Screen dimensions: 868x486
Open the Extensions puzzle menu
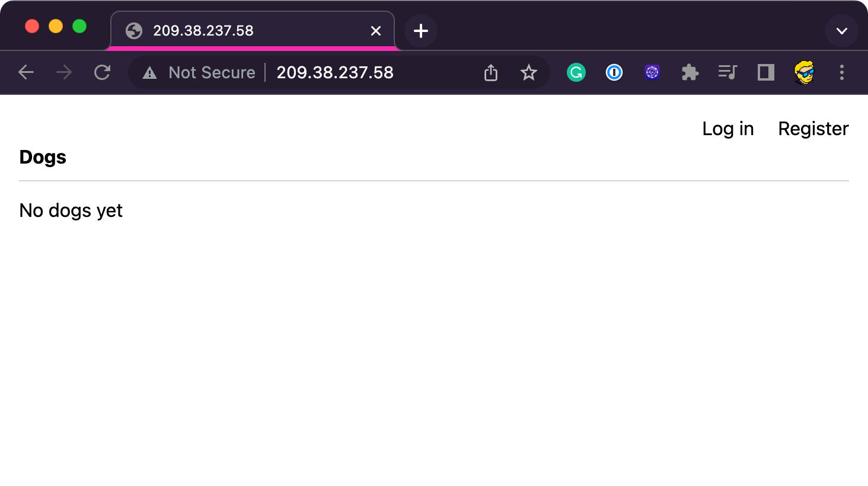(x=690, y=72)
